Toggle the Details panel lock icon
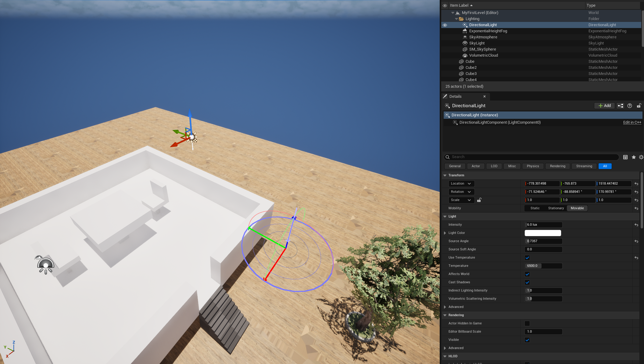The image size is (644, 364). 639,106
